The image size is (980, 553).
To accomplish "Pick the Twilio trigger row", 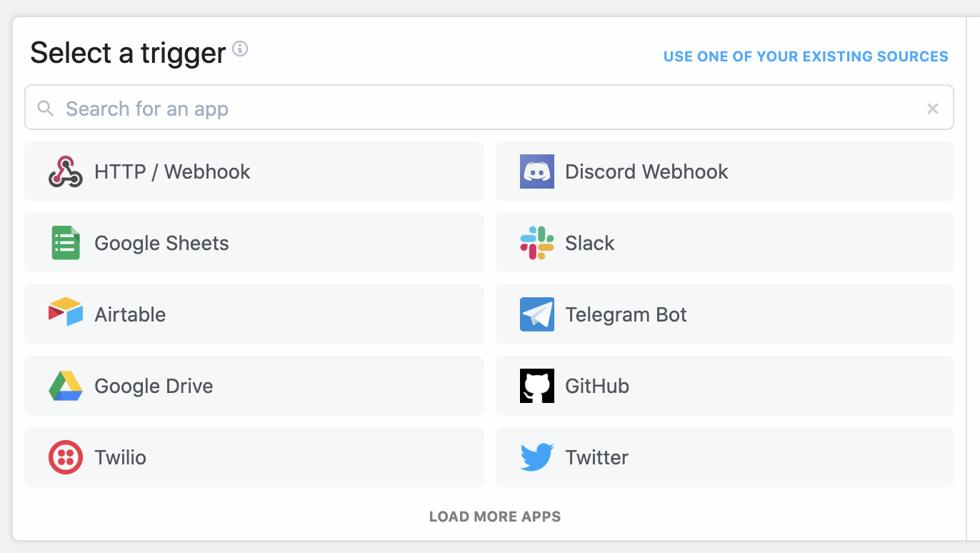I will click(x=254, y=457).
